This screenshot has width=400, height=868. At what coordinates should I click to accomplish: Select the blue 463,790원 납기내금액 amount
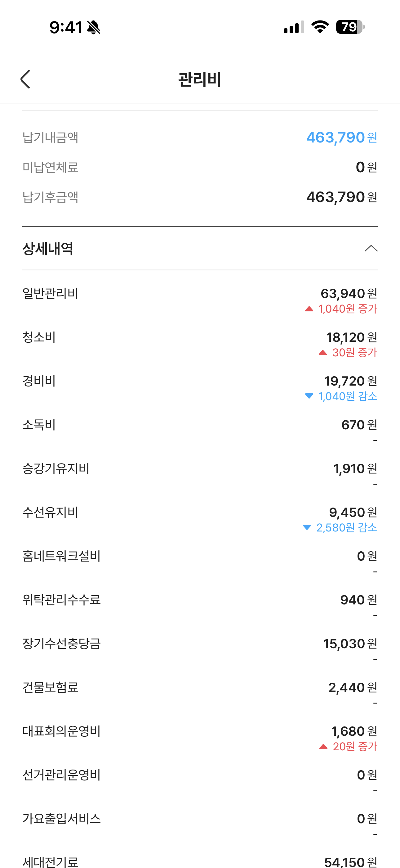pyautogui.click(x=341, y=138)
